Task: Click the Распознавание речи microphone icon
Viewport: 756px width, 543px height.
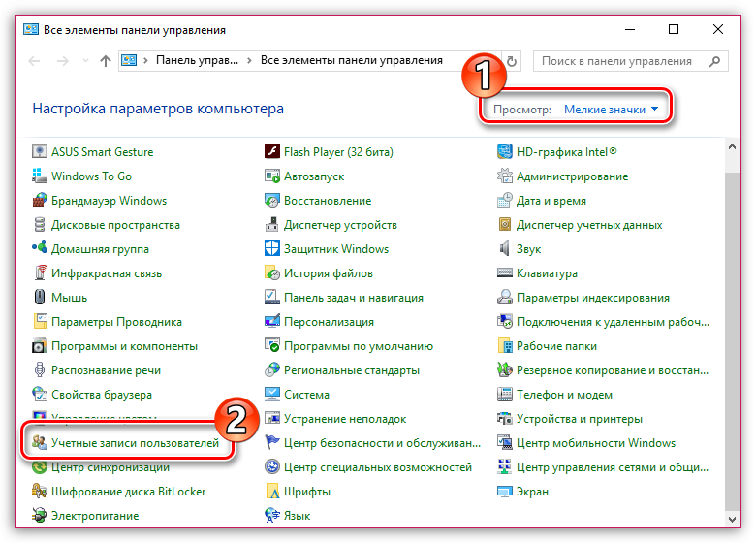Action: (40, 369)
